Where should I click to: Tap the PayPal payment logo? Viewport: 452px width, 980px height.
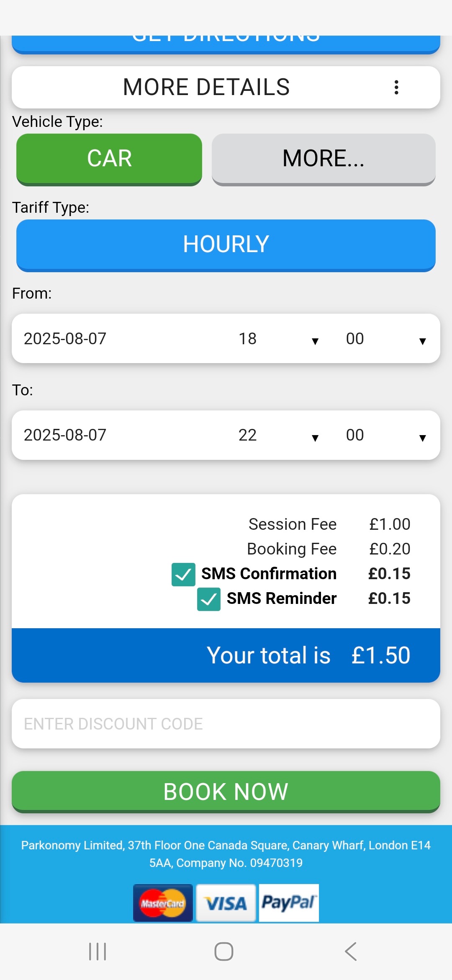tap(289, 903)
